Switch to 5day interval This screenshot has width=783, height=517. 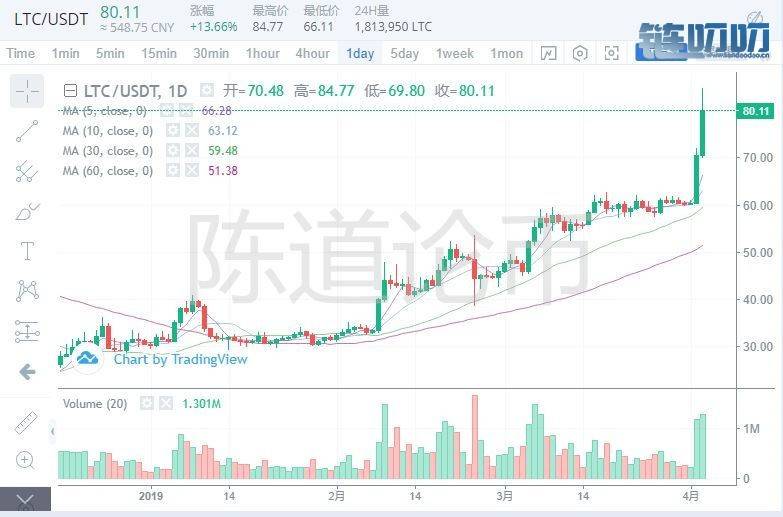[x=404, y=53]
